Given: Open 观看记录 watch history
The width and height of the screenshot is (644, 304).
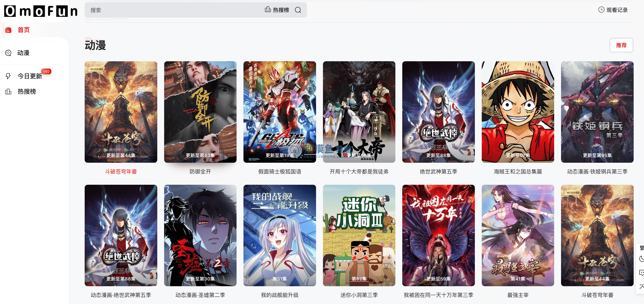Looking at the screenshot, I should tap(613, 10).
